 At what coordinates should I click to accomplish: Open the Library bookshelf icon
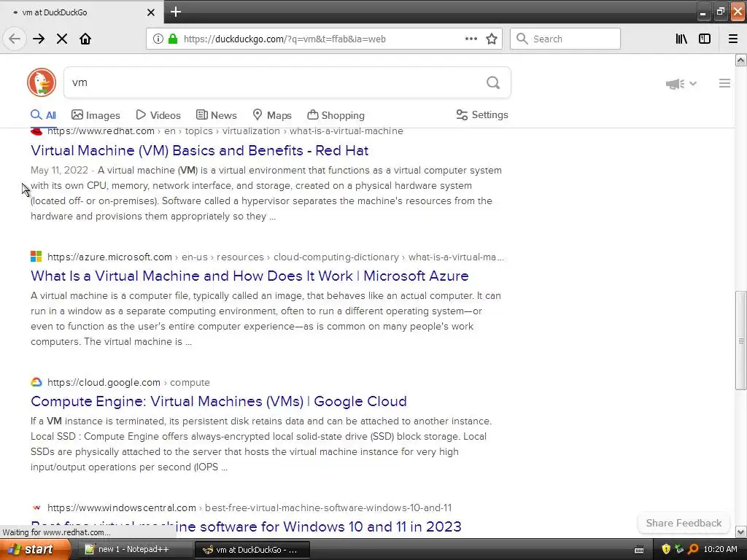pyautogui.click(x=681, y=39)
